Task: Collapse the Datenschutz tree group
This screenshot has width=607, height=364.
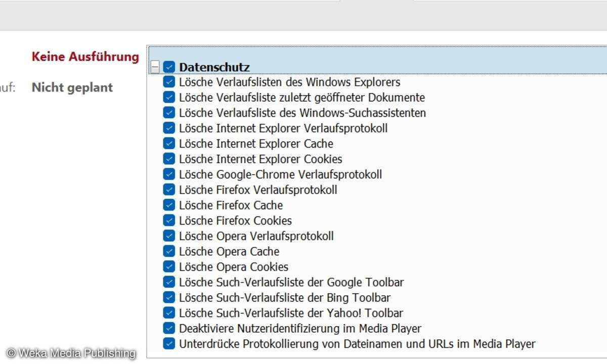Action: pos(155,67)
